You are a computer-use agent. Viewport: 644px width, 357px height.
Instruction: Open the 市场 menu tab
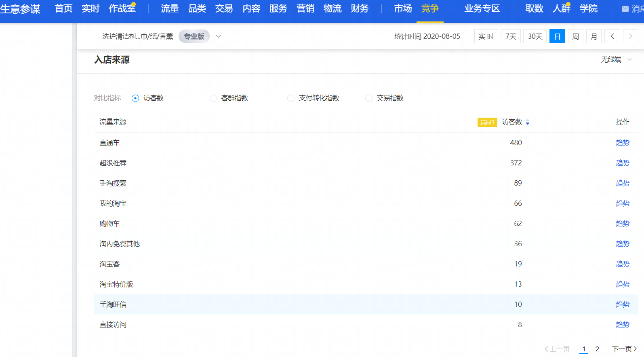click(x=403, y=8)
